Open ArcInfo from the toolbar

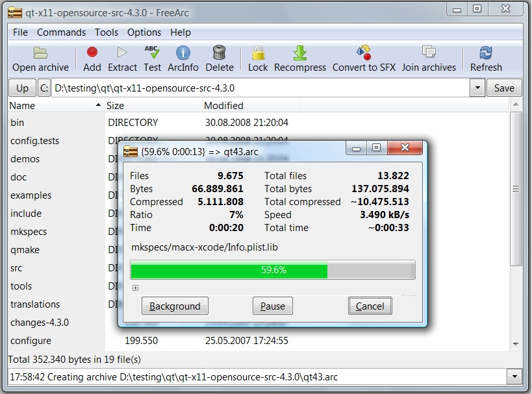[183, 53]
